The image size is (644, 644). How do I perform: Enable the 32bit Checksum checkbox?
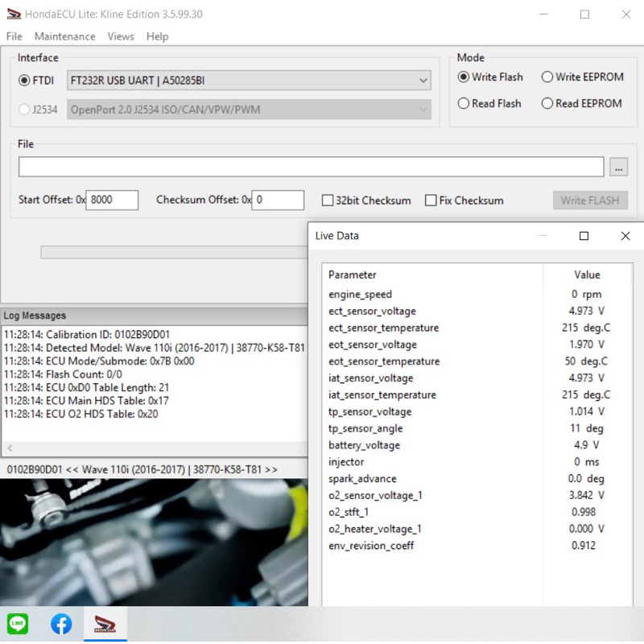coord(328,200)
